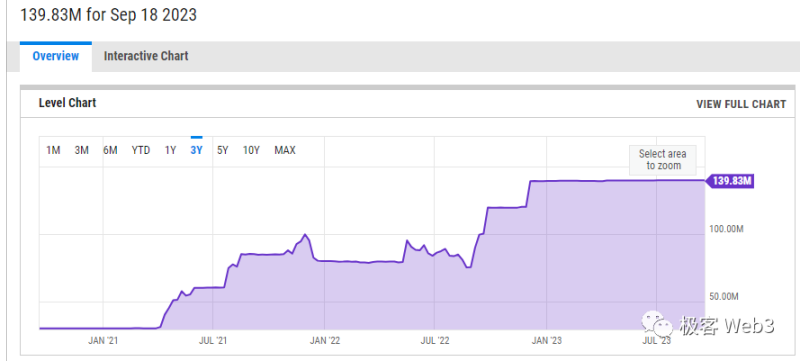Set chart range to 1M

[x=54, y=150]
